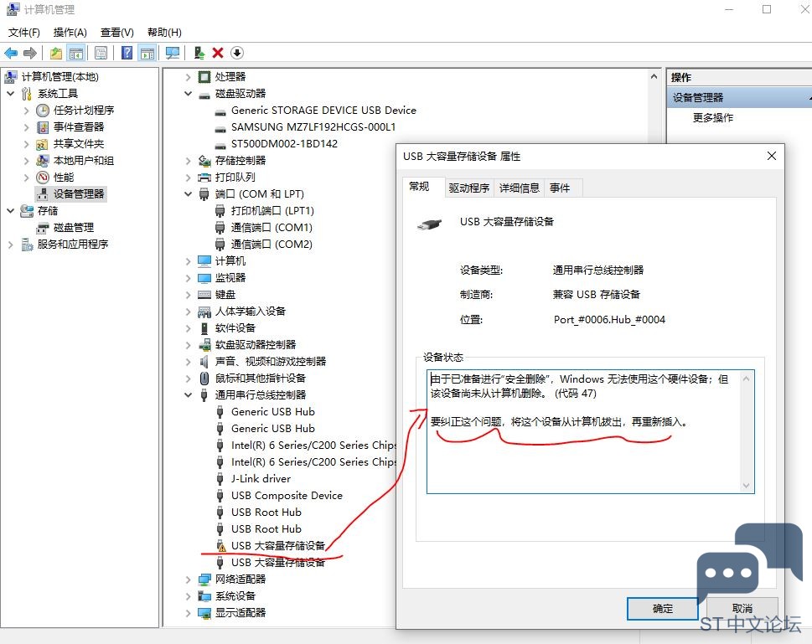Select 磁盘管理 under 存储
The width and height of the screenshot is (812, 644).
(x=73, y=227)
